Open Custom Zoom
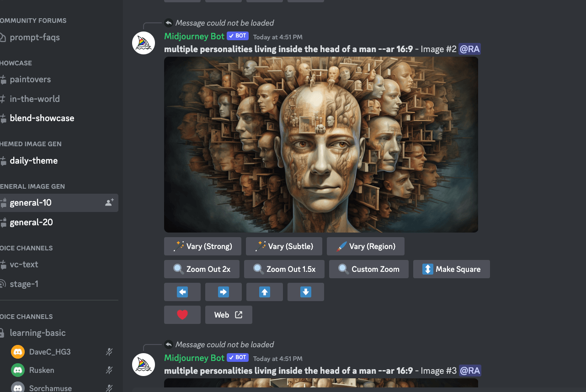 point(369,269)
